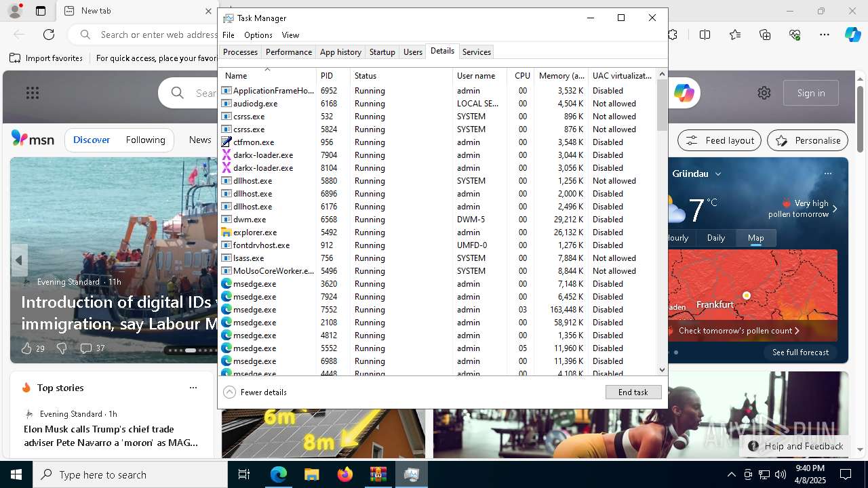Select the audiodg.exe process icon
Screen dimensions: 868x488
[x=226, y=104]
